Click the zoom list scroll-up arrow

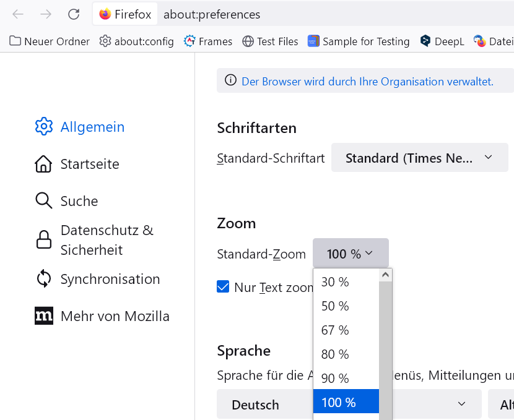tap(385, 275)
